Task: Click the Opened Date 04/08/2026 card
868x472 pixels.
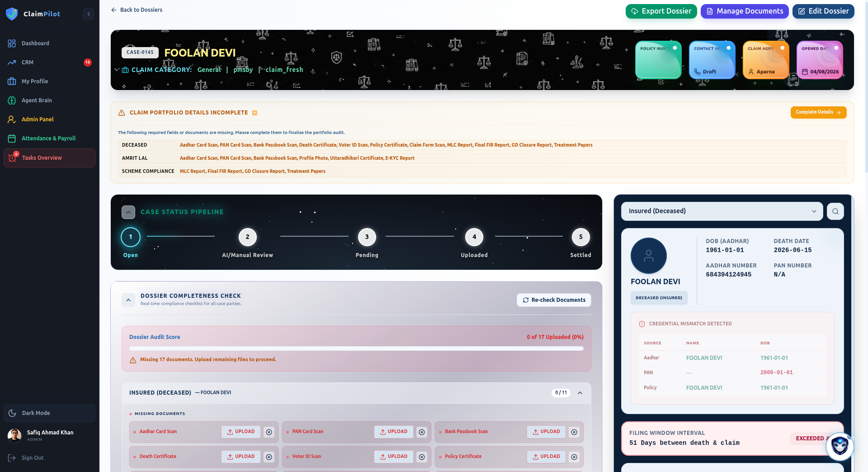Action: pos(820,60)
